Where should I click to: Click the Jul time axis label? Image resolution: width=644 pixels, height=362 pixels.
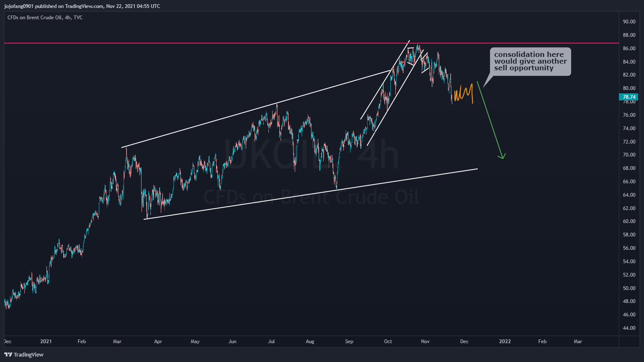pyautogui.click(x=271, y=341)
